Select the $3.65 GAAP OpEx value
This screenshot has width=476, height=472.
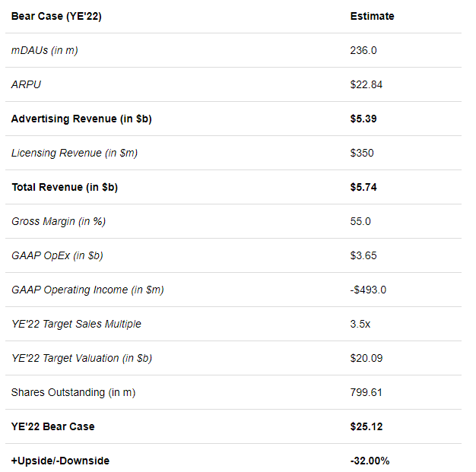tap(363, 255)
